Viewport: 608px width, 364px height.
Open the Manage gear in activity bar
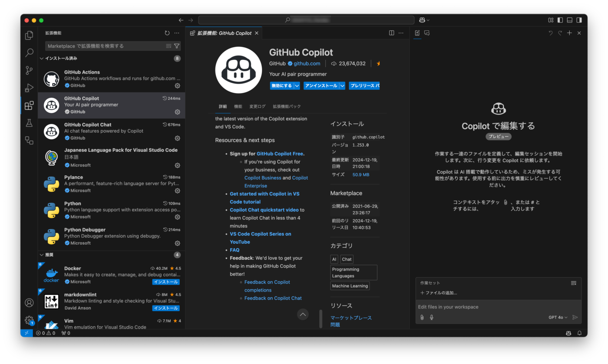29,321
